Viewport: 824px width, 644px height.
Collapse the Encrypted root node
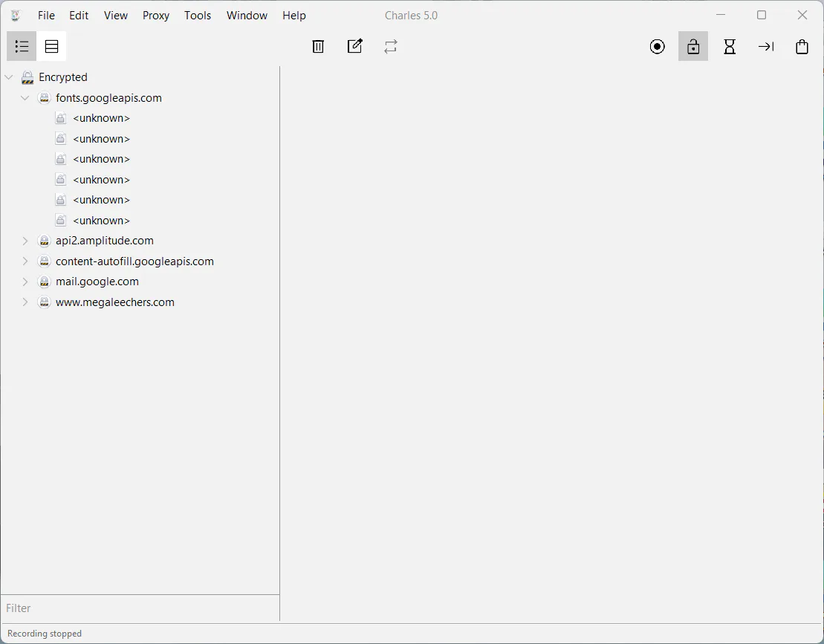(8, 77)
